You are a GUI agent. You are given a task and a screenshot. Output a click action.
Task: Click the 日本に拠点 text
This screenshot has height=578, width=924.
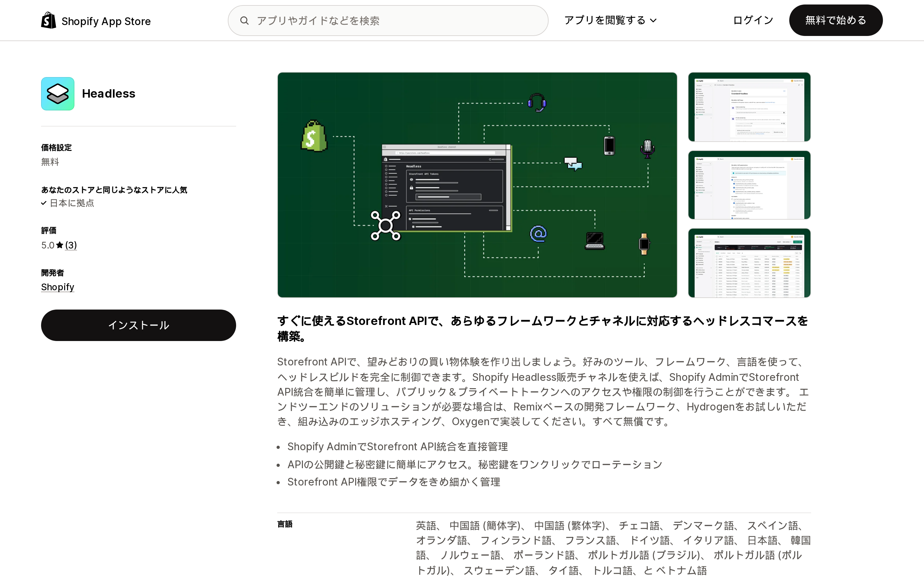[x=72, y=203]
